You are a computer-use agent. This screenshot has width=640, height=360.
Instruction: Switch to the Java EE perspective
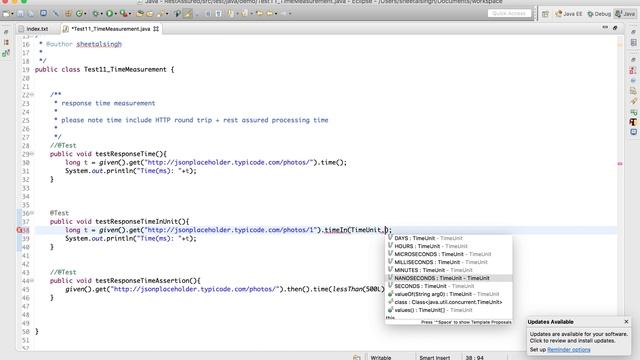coord(569,14)
